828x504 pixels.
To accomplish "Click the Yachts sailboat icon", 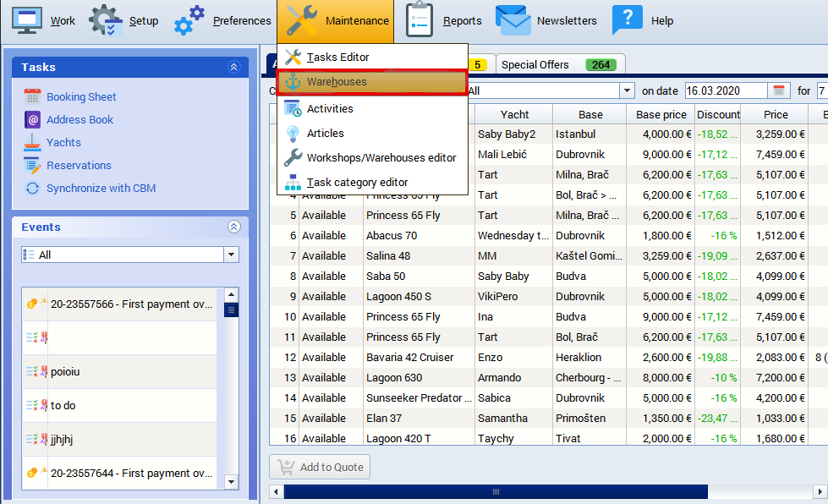I will [32, 143].
